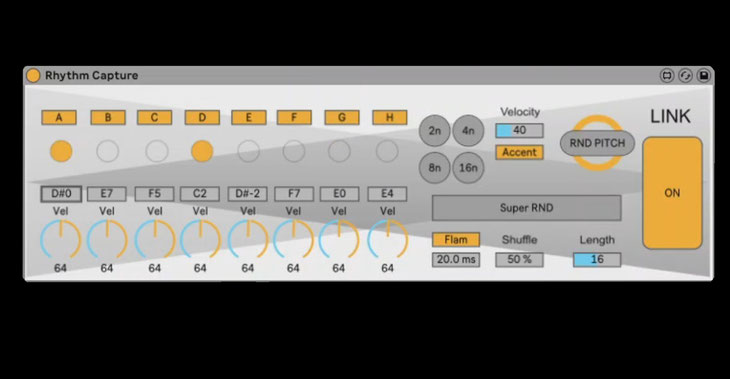Click the circle indicator under B
Viewport: 730px width, 379px height.
click(108, 151)
